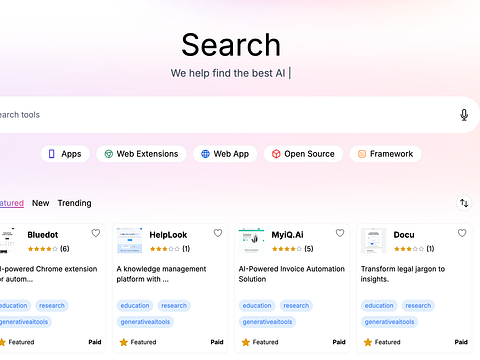Favorite Bluedot with its heart icon

pyautogui.click(x=96, y=233)
